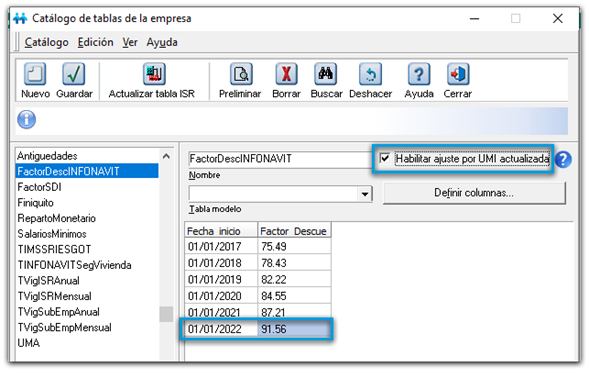Click the app icon in title bar
The width and height of the screenshot is (589, 378).
tap(20, 18)
